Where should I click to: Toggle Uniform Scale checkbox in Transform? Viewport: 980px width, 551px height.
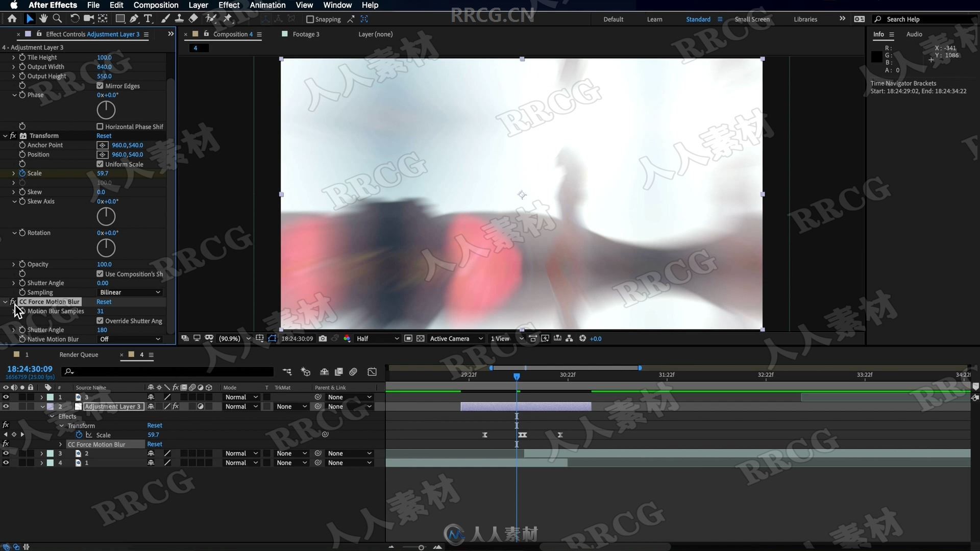coord(100,163)
